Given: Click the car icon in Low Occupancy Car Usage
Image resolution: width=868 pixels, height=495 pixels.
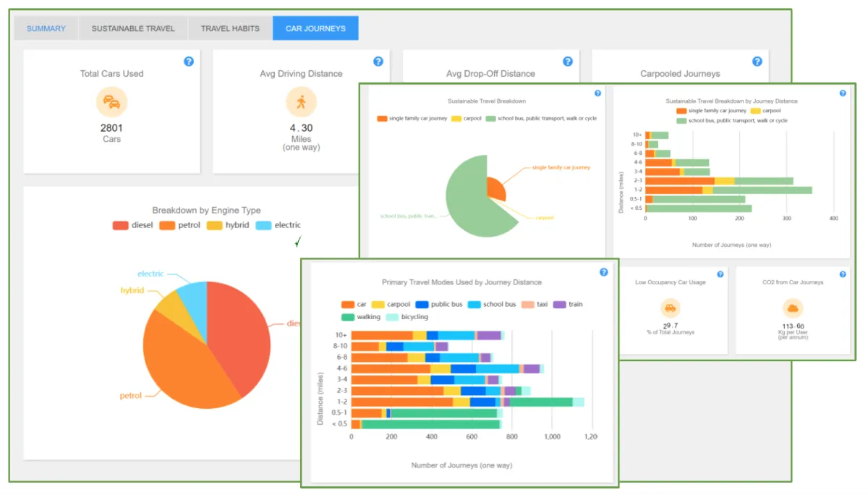Looking at the screenshot, I should [x=670, y=308].
